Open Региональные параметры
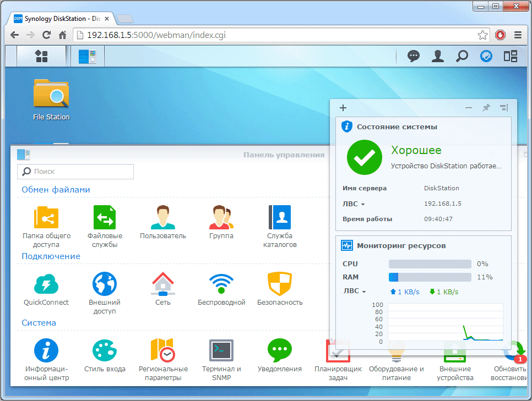 163,360
